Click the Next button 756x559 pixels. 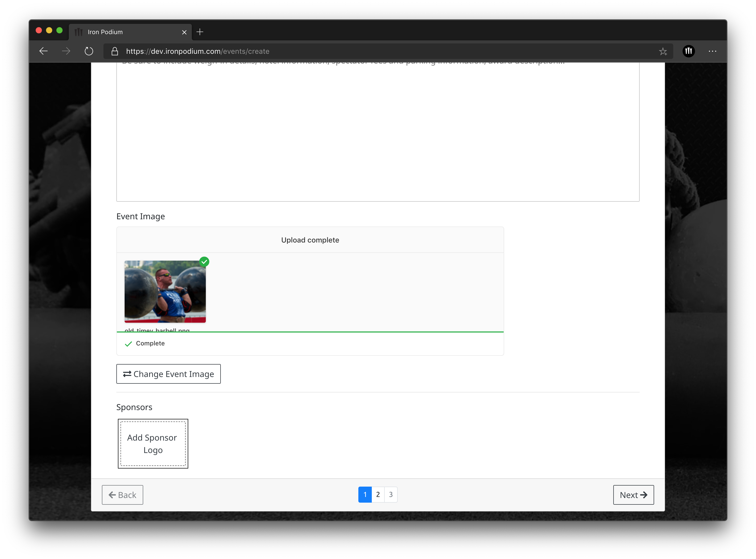(x=633, y=495)
